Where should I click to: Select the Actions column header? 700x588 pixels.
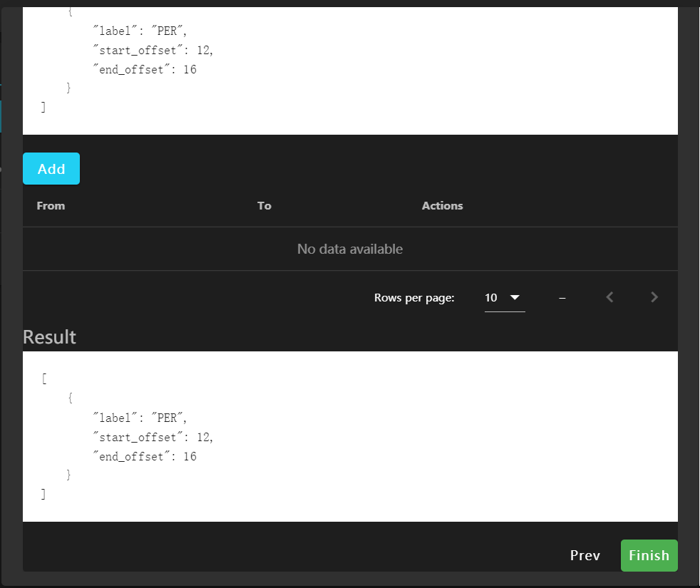point(442,206)
